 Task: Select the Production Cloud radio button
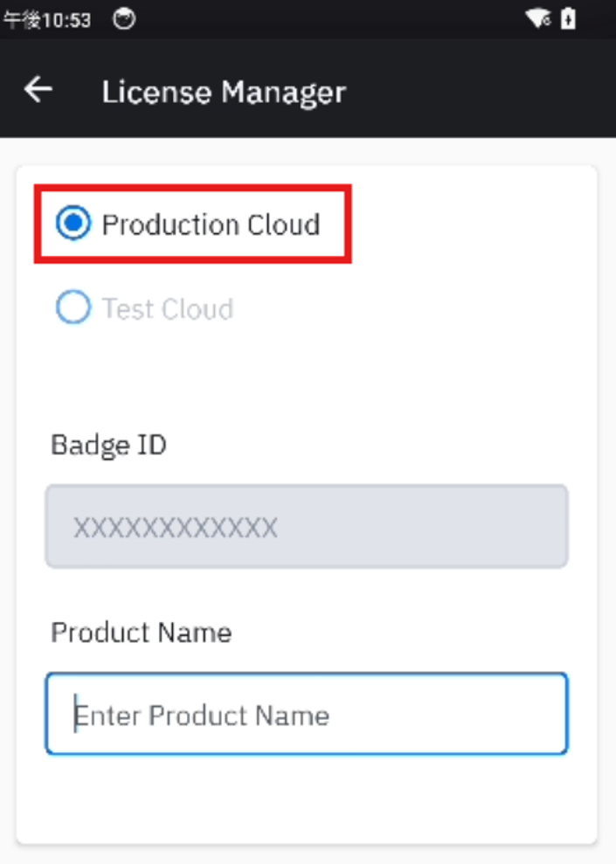[73, 225]
